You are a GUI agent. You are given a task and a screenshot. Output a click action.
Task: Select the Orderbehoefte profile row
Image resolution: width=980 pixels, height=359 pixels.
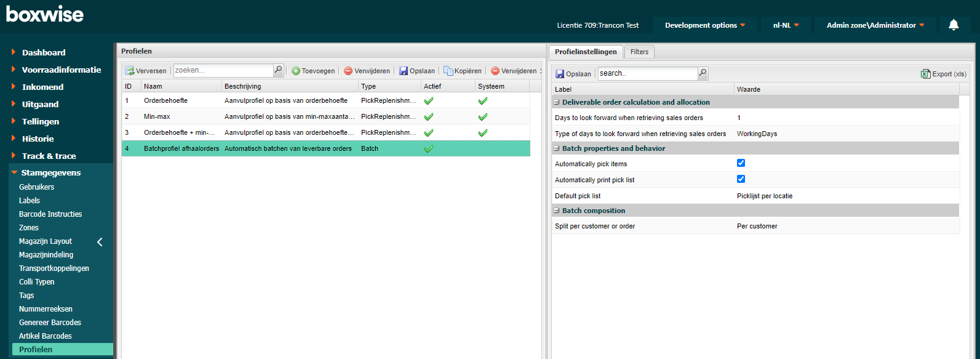[x=326, y=100]
